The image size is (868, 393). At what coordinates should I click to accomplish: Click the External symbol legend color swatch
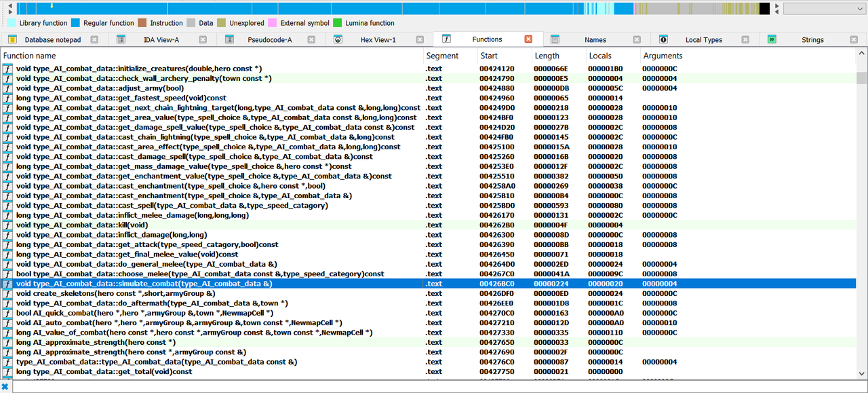tap(272, 23)
